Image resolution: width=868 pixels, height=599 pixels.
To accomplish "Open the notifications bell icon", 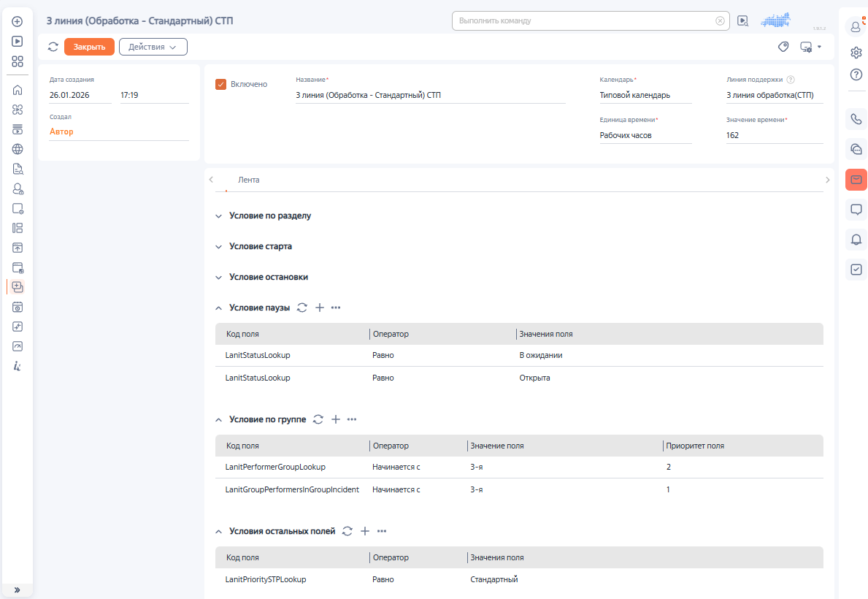I will point(856,240).
